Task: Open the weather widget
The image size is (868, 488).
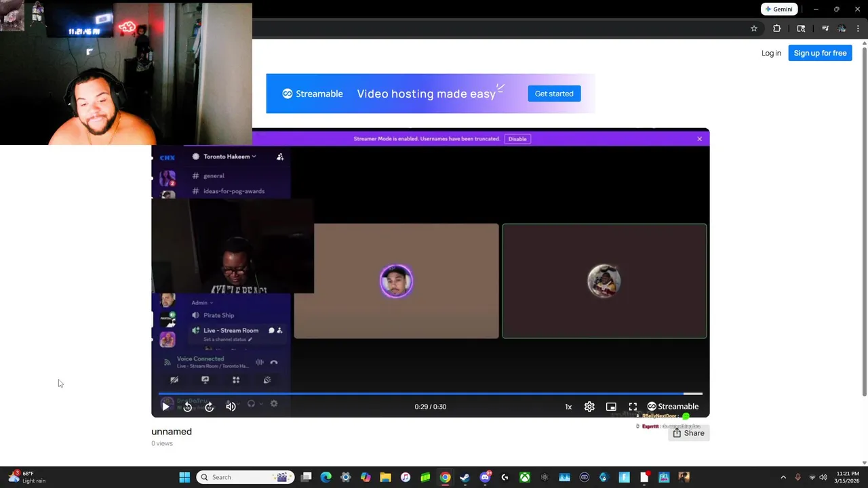Action: [27, 477]
